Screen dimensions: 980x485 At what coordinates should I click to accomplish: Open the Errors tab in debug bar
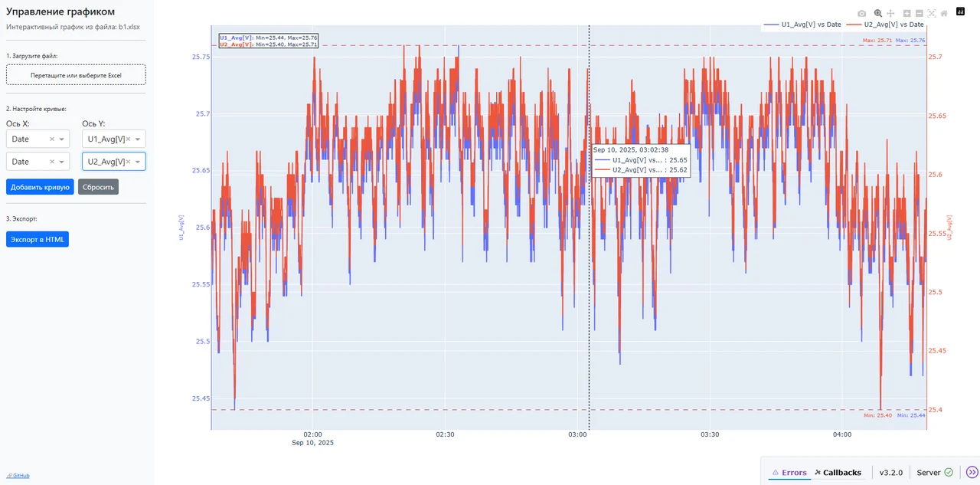(x=789, y=473)
